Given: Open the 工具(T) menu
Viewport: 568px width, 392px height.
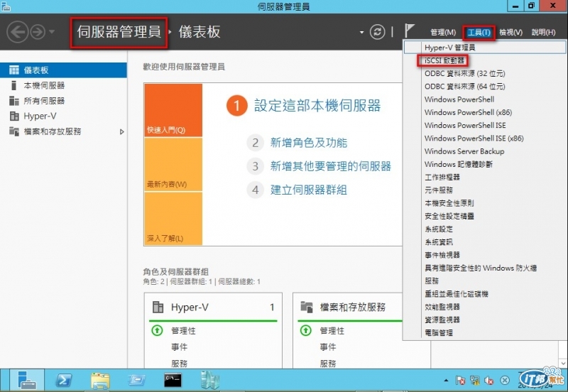Looking at the screenshot, I should (x=479, y=32).
